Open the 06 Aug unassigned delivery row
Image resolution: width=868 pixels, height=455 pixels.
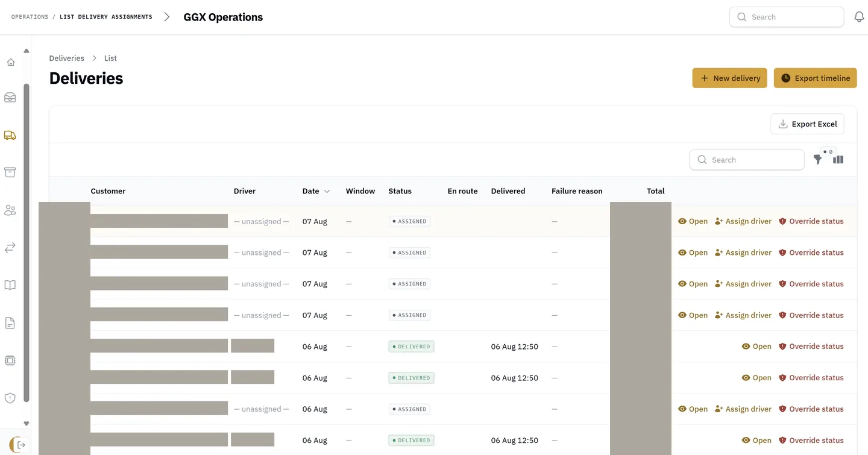(693, 409)
